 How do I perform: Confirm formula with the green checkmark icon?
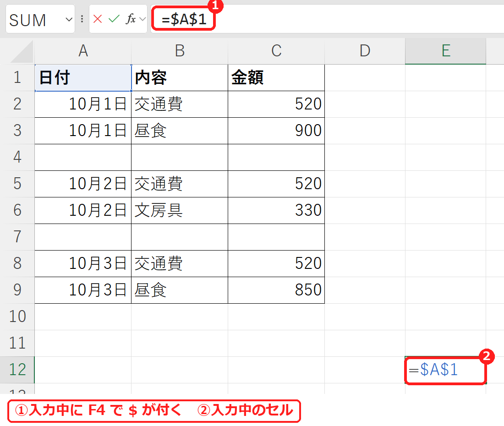114,19
